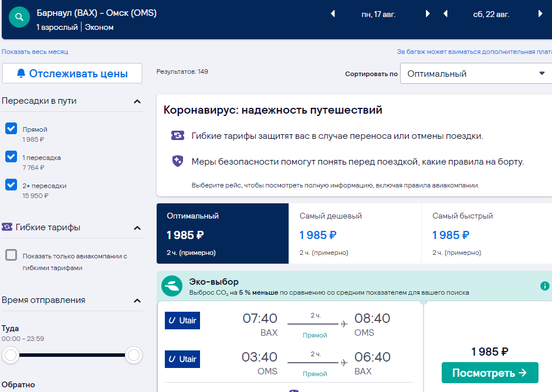This screenshot has width=552, height=392.
Task: Click the plane icon on BAX to OMS leg
Action: point(344,324)
